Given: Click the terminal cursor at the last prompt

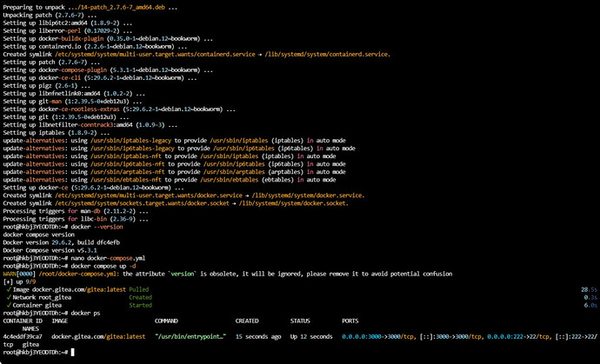Looking at the screenshot, I should click(73, 352).
